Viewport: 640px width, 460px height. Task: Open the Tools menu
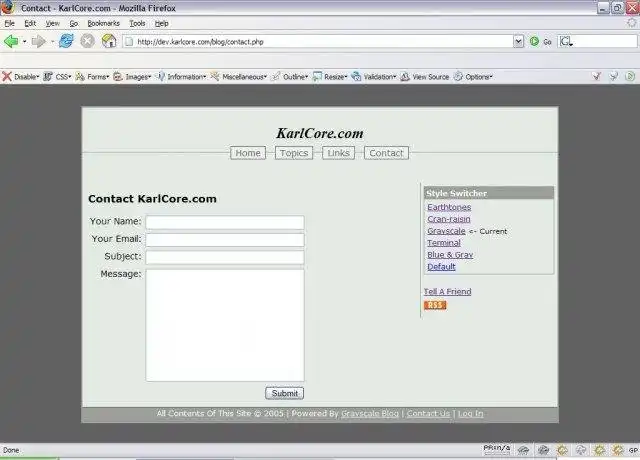137,23
